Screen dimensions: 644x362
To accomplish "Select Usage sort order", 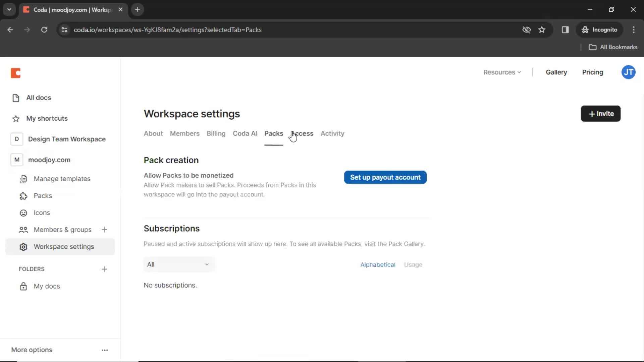I will (x=412, y=264).
